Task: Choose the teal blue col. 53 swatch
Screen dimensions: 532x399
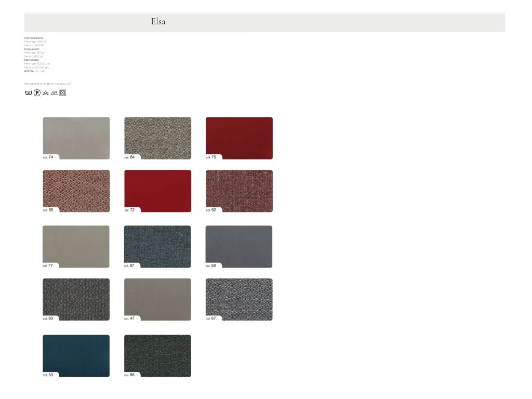Action: pos(76,355)
